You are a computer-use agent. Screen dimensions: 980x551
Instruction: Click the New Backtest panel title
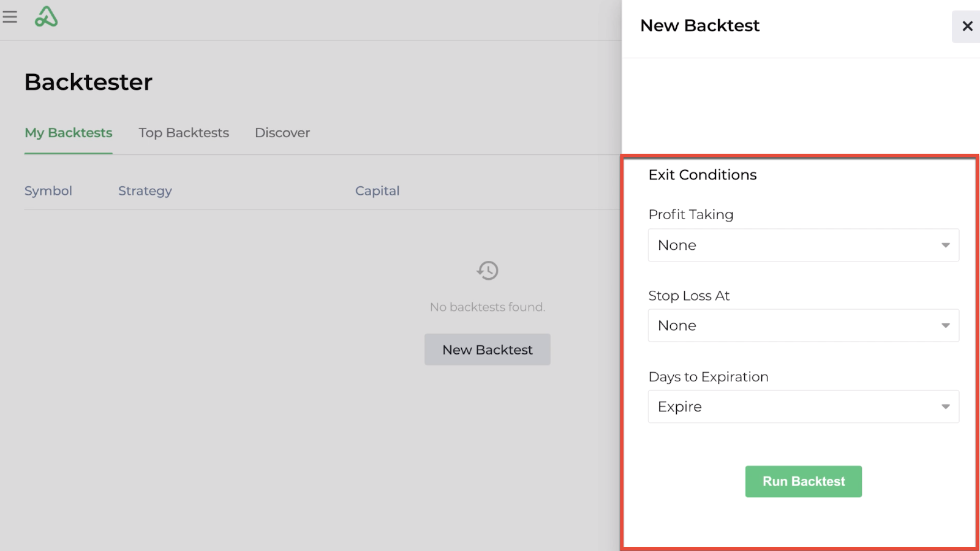point(699,26)
